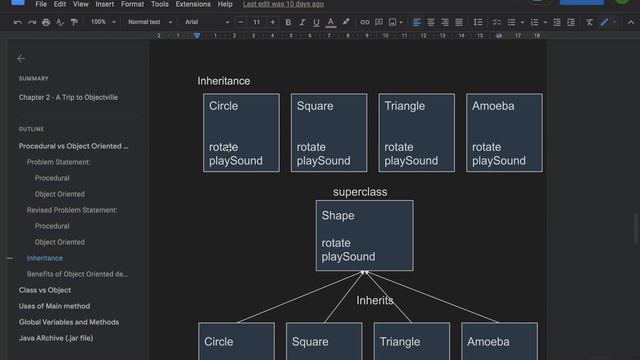The image size is (640, 360).
Task: Open the Extensions menu
Action: pos(193,4)
